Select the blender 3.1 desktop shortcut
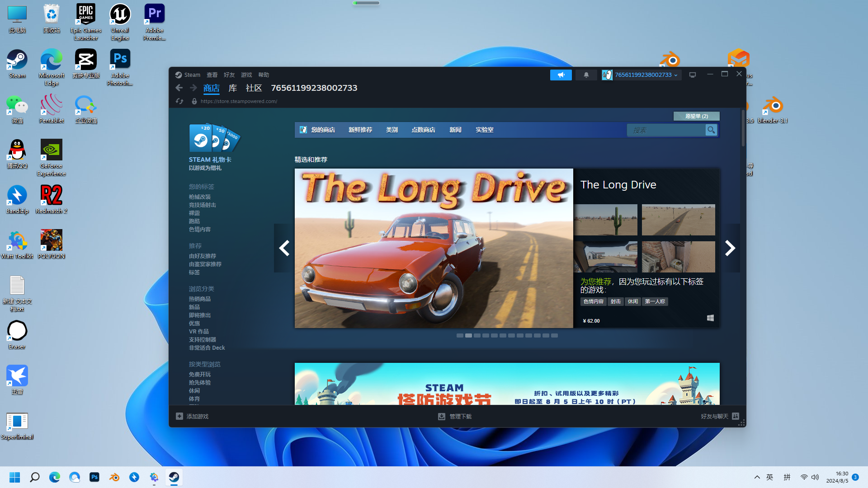This screenshot has height=488, width=868. [773, 109]
